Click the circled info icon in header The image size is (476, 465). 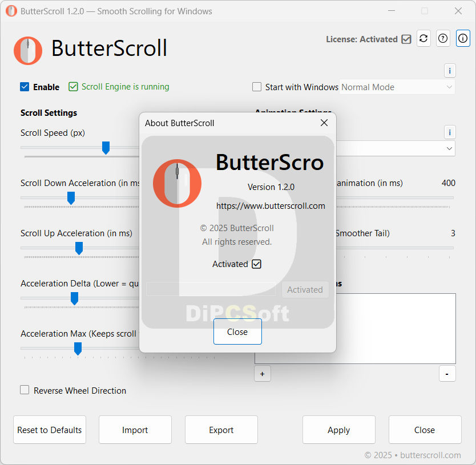pyautogui.click(x=463, y=39)
